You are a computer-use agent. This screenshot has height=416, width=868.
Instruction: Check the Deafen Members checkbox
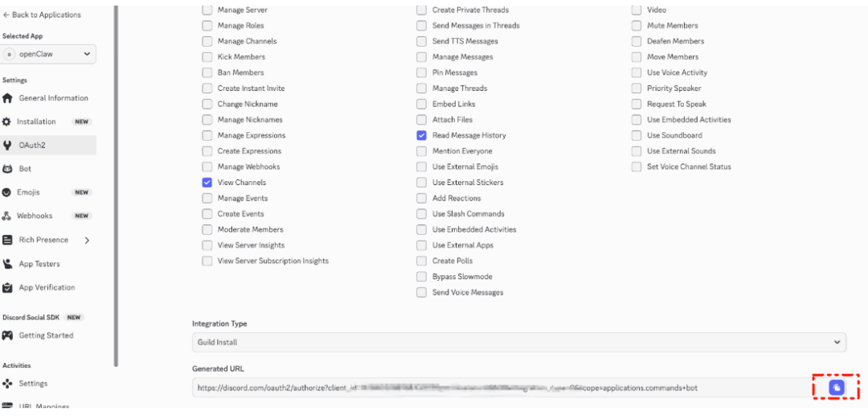click(637, 41)
